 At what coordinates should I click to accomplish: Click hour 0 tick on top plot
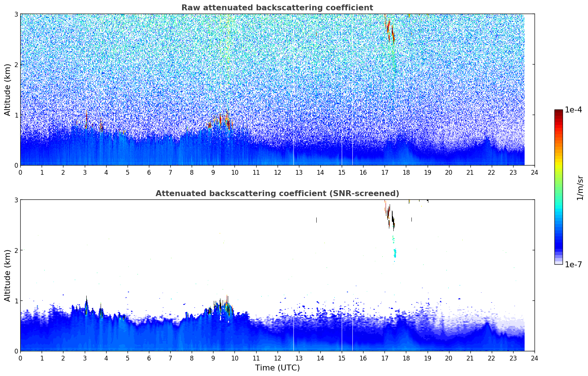20,172
